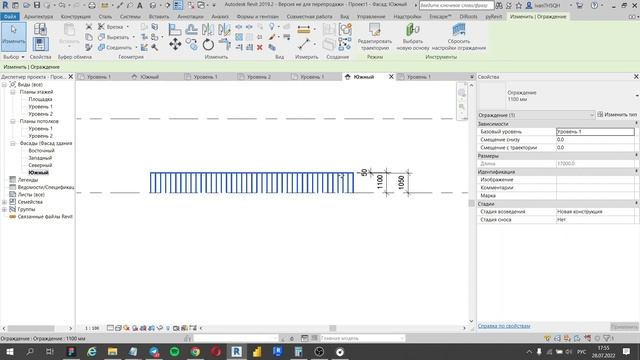The image size is (640, 360).
Task: Click the Trim/Extend to corner icon
Action: pyautogui.click(x=224, y=44)
